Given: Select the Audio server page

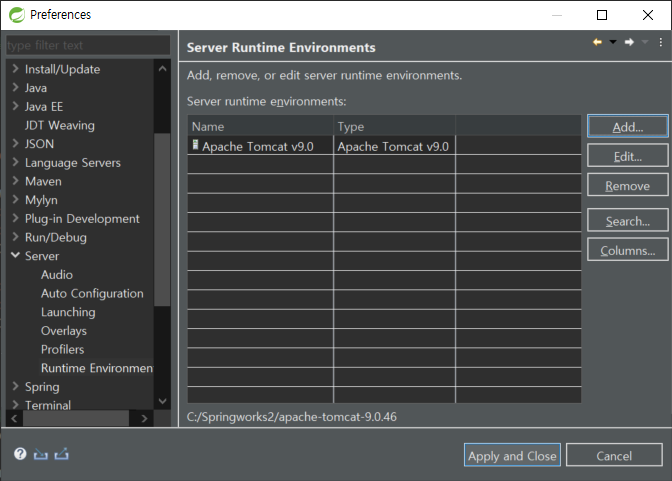Looking at the screenshot, I should 57,274.
